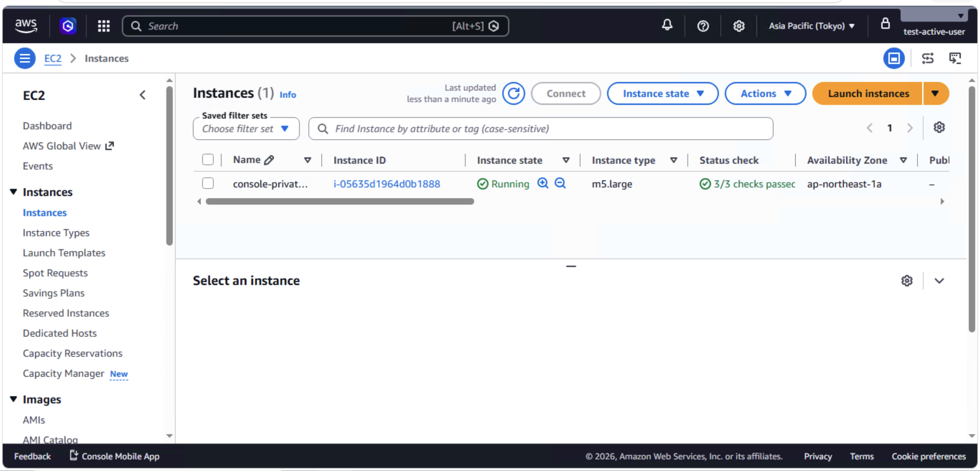Open Launch instances split arrow
980x471 pixels.
tap(936, 94)
